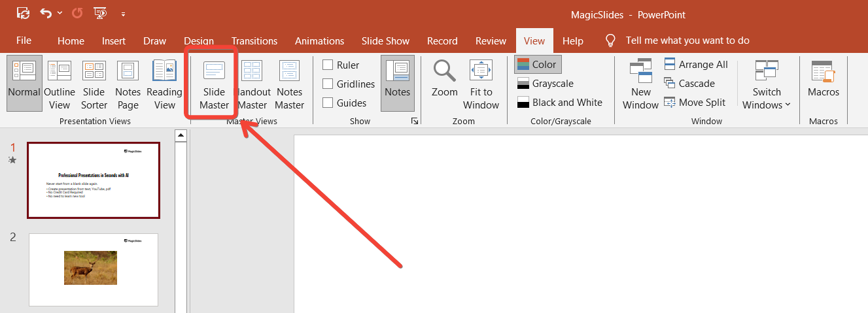This screenshot has width=868, height=313.
Task: Go to the Transitions tab
Action: (254, 41)
